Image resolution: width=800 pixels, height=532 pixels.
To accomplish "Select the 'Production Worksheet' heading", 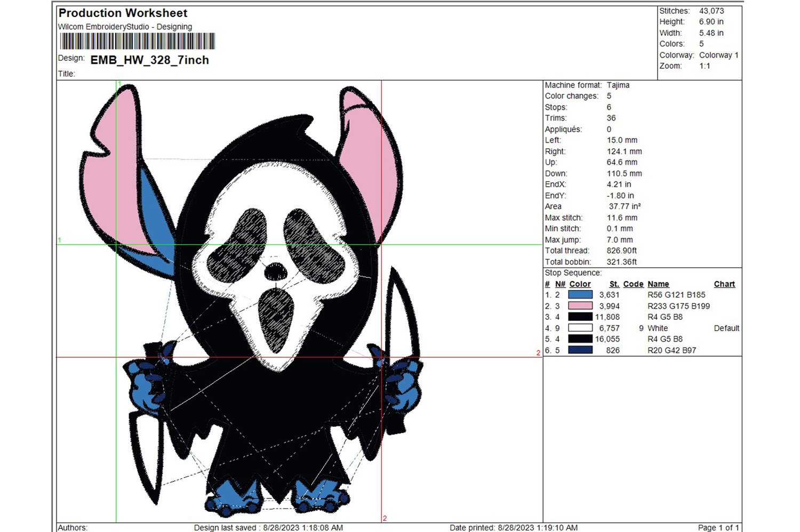I will coord(123,13).
